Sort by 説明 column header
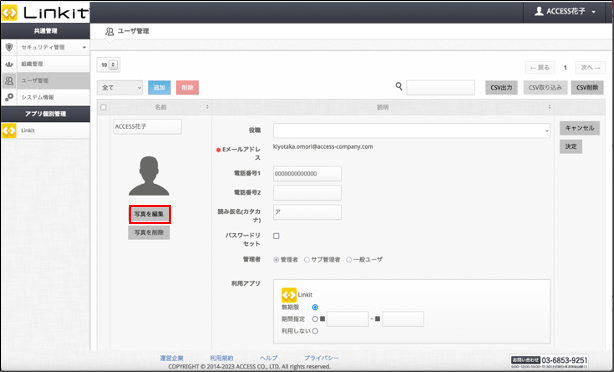The image size is (614, 372). coord(383,107)
